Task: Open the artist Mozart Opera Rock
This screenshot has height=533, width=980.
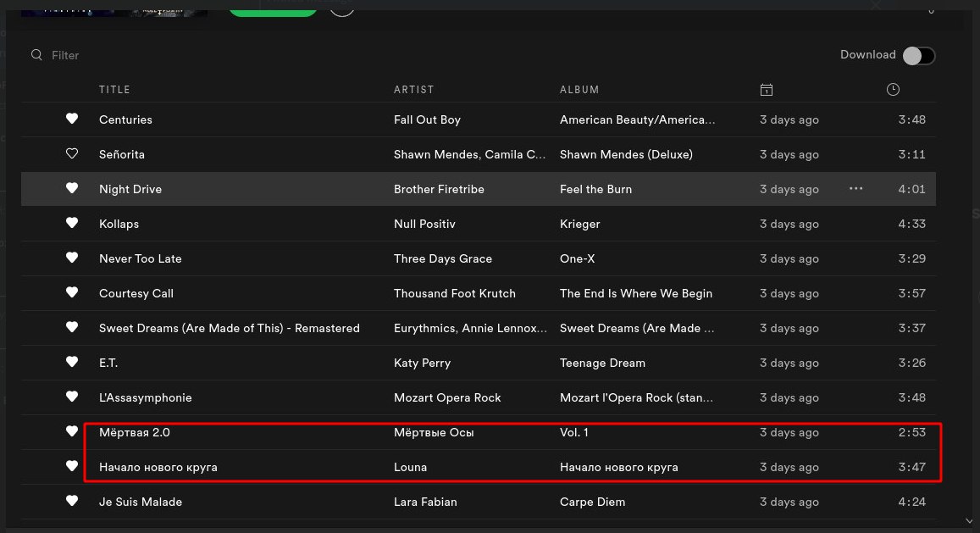Action: point(447,398)
